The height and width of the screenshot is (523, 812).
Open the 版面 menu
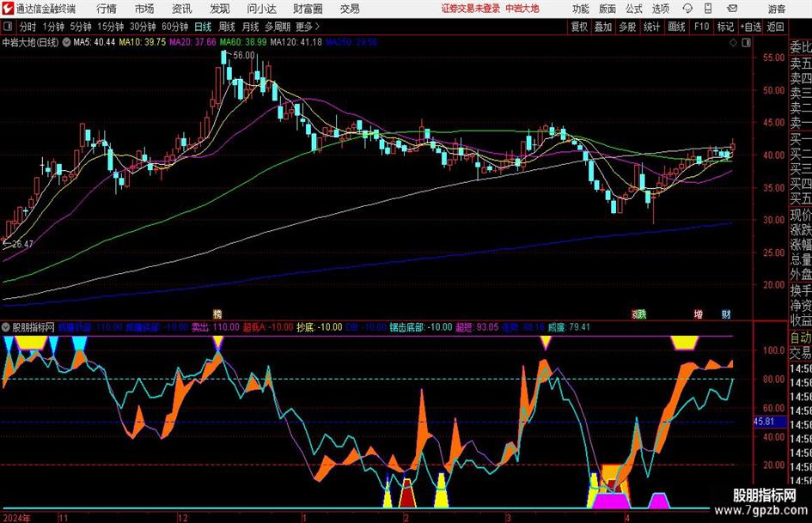(607, 9)
